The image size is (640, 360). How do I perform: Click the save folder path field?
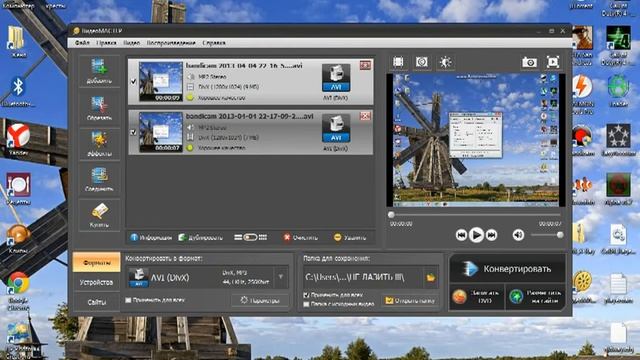pyautogui.click(x=362, y=278)
